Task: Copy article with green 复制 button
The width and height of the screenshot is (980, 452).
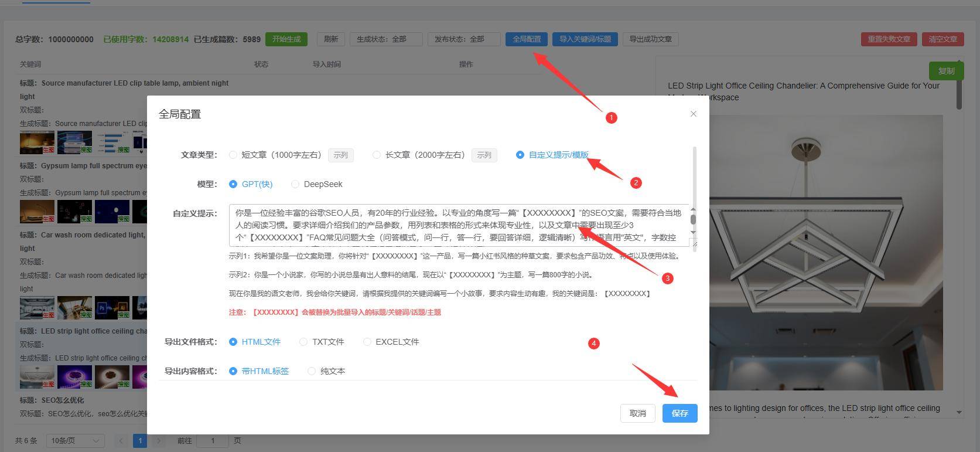Action: pyautogui.click(x=946, y=71)
